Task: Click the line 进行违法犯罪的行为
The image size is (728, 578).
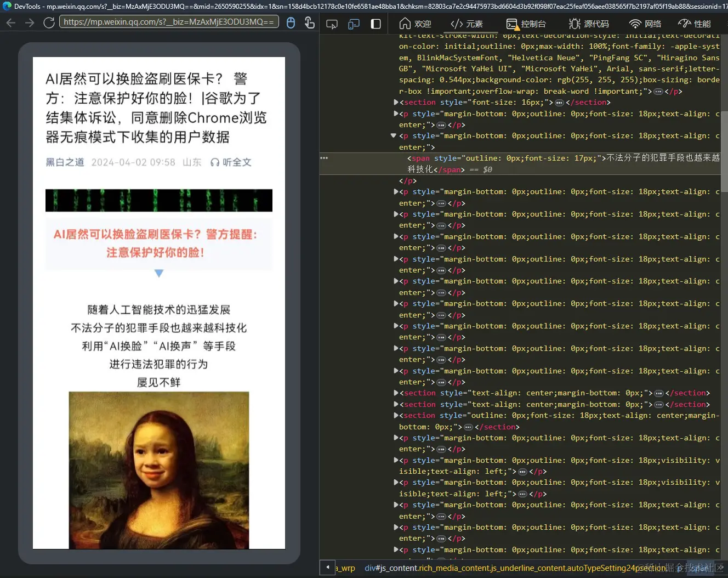Action: pyautogui.click(x=159, y=364)
